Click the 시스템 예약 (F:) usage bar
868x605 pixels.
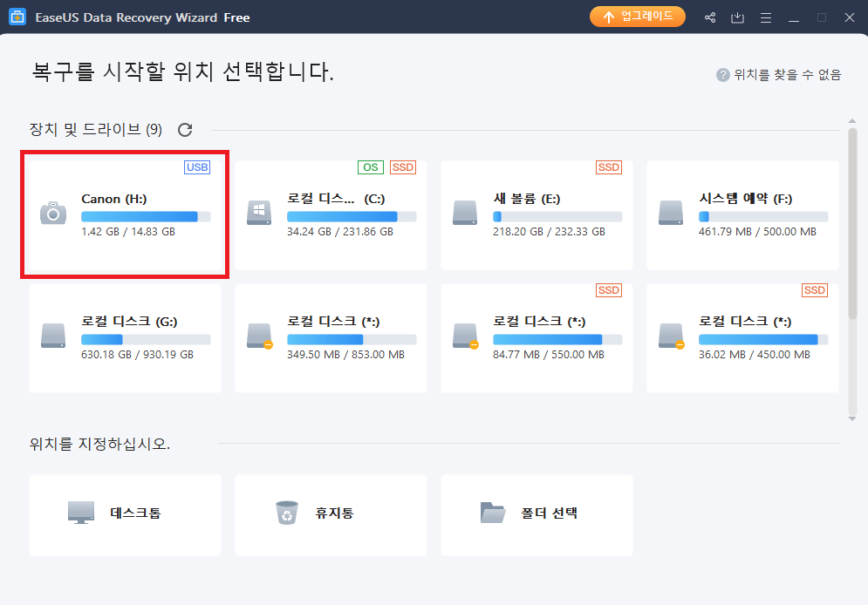pos(763,217)
